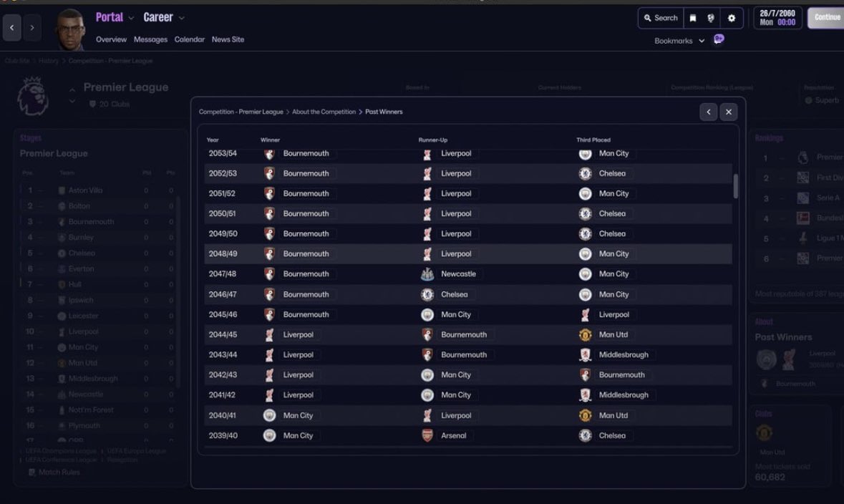Switch to the News Site tab

click(x=228, y=39)
